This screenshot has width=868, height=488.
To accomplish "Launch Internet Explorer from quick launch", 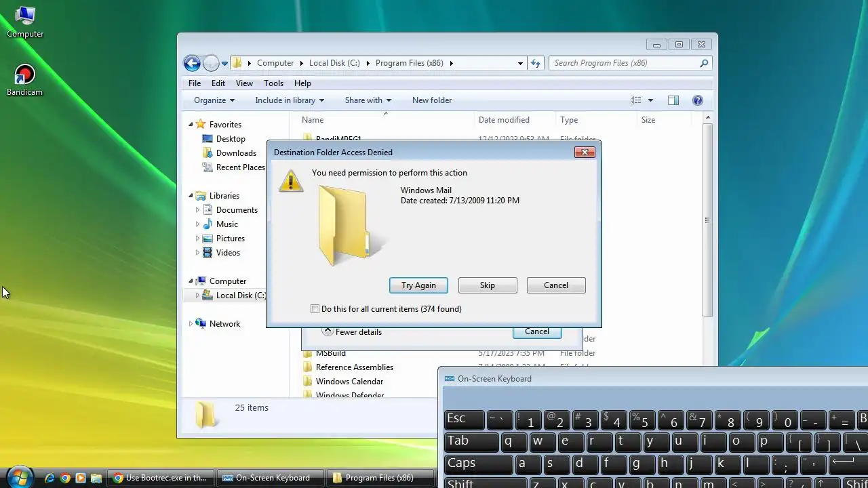I will point(50,478).
